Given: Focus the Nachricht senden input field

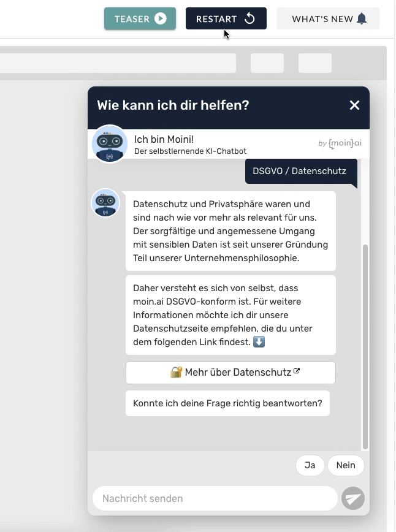Looking at the screenshot, I should point(215,498).
